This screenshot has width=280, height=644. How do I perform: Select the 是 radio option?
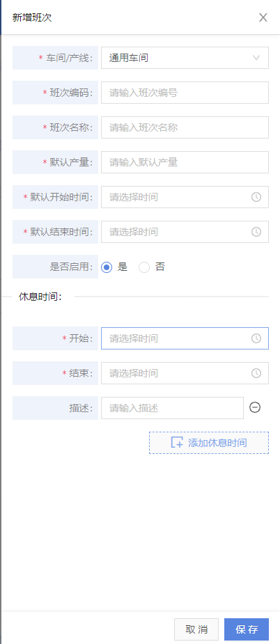(x=107, y=267)
